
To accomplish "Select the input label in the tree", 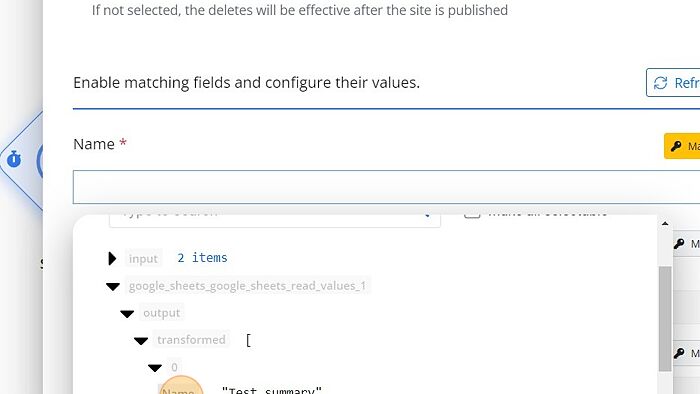I will (x=143, y=259).
